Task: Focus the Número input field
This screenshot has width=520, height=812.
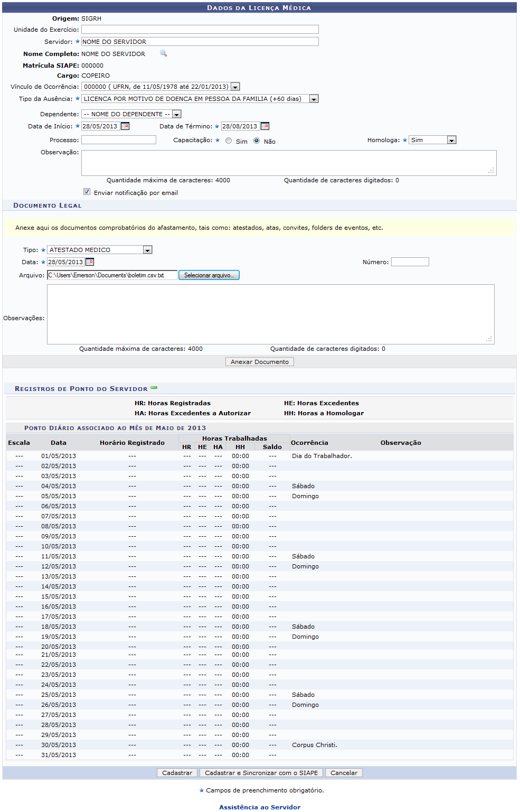Action: point(410,262)
